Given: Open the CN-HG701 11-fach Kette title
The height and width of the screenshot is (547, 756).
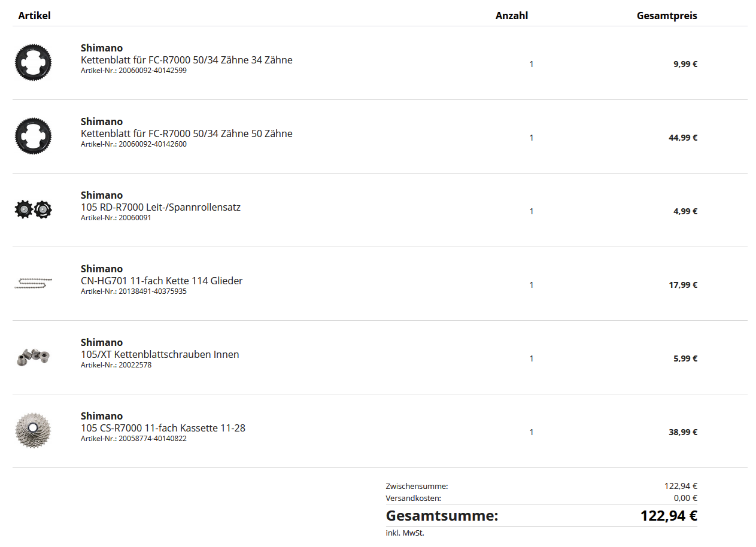Looking at the screenshot, I should click(x=162, y=281).
